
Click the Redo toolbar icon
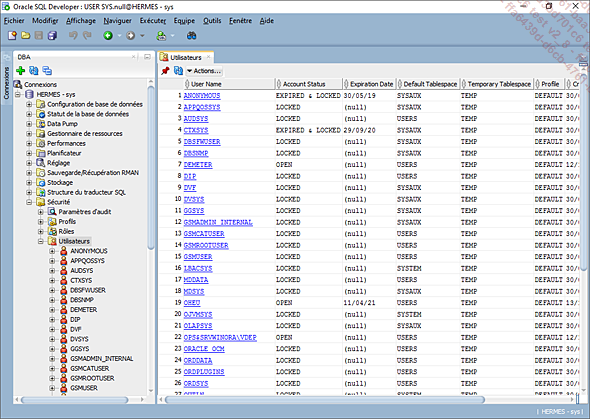point(87,35)
